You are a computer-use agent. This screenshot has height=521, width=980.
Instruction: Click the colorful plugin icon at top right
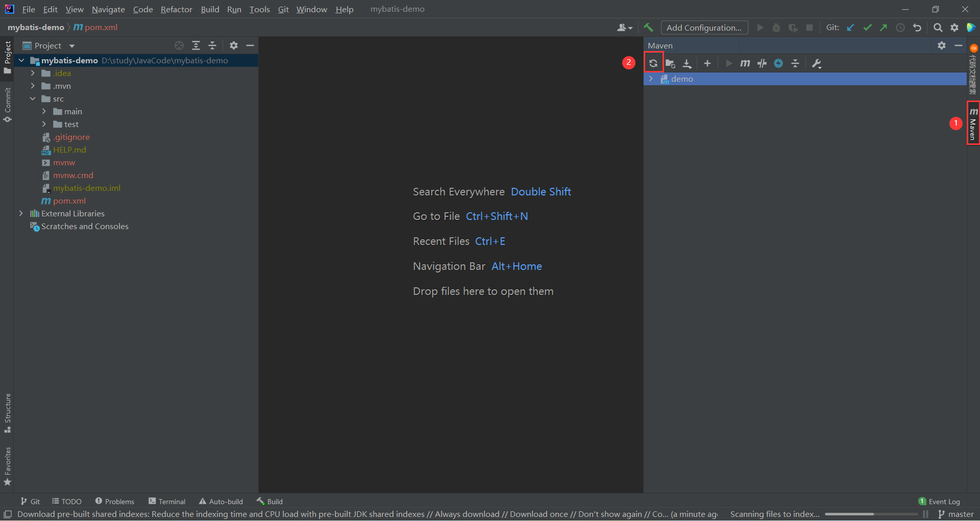[x=971, y=28]
